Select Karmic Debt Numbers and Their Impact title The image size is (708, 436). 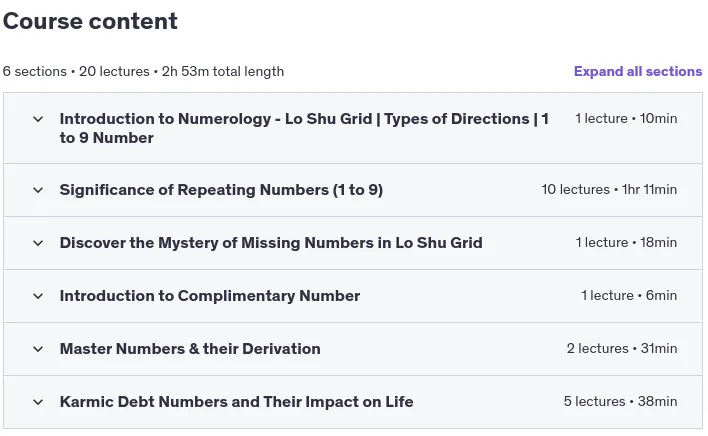[237, 402]
